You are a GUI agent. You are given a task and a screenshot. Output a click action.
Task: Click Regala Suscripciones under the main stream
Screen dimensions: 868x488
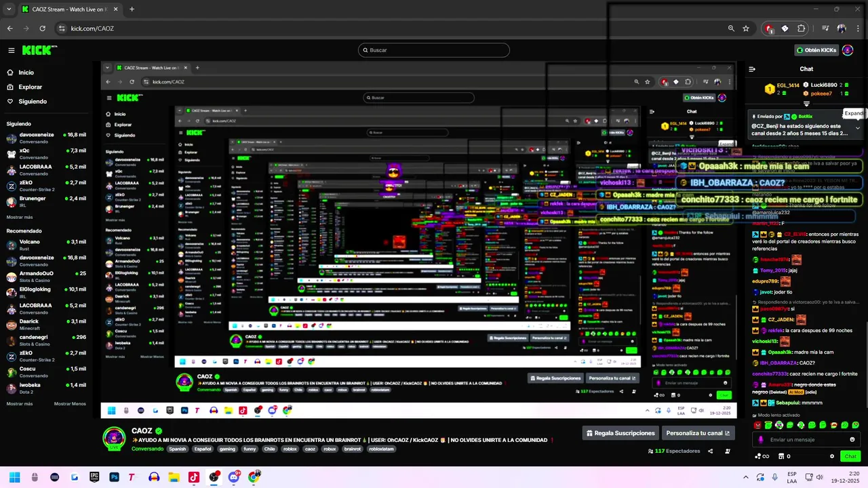621,433
